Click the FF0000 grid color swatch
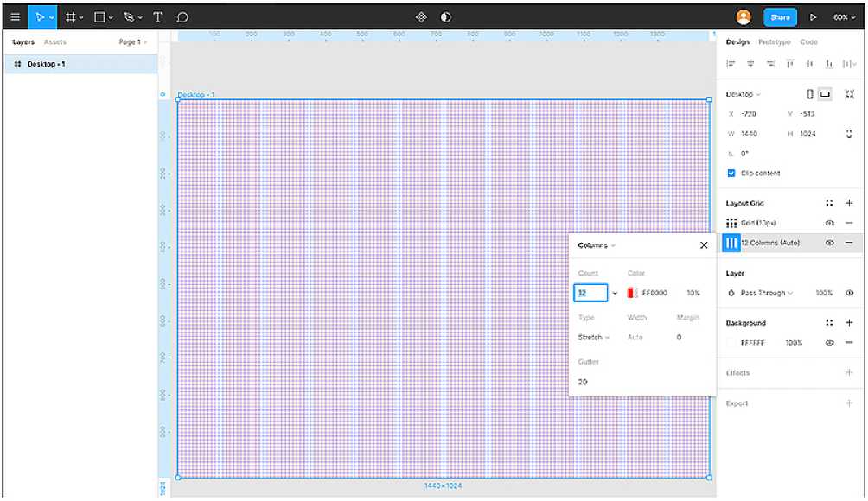The width and height of the screenshot is (868, 501). pos(632,293)
